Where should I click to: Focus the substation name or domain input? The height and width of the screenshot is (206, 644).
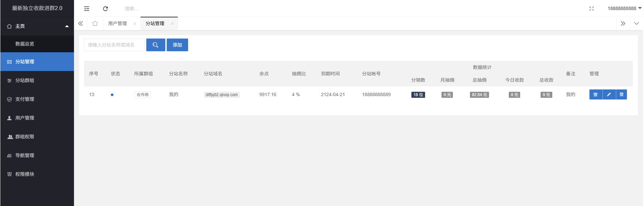tap(114, 45)
